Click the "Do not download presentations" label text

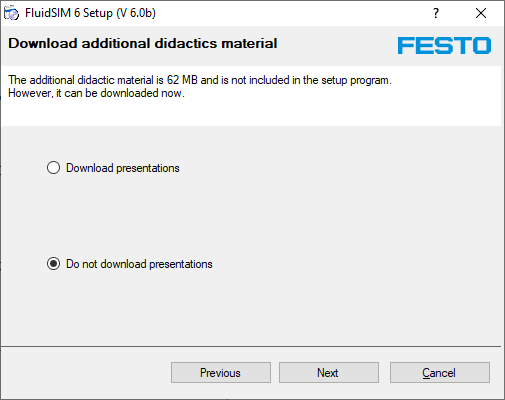(x=139, y=264)
